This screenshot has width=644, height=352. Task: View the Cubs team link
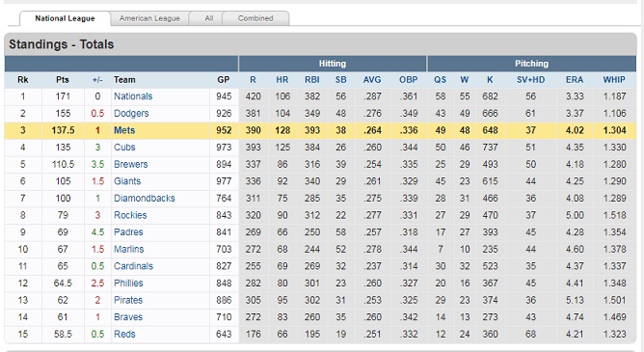124,147
